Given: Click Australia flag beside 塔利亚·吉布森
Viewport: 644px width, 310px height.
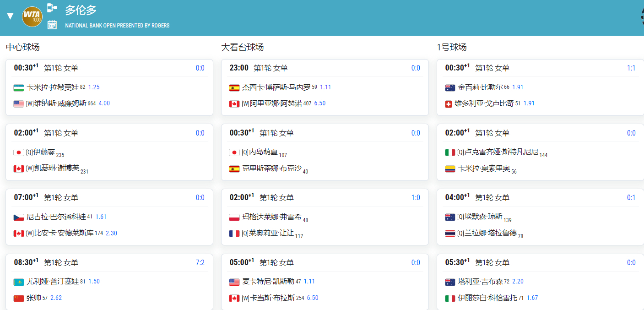Looking at the screenshot, I should pyautogui.click(x=450, y=282).
